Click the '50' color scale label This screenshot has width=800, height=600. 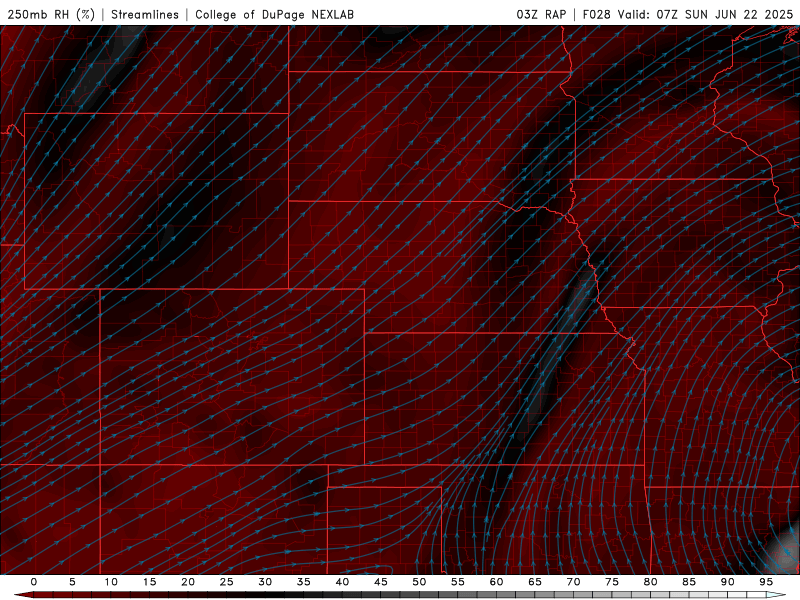[419, 582]
